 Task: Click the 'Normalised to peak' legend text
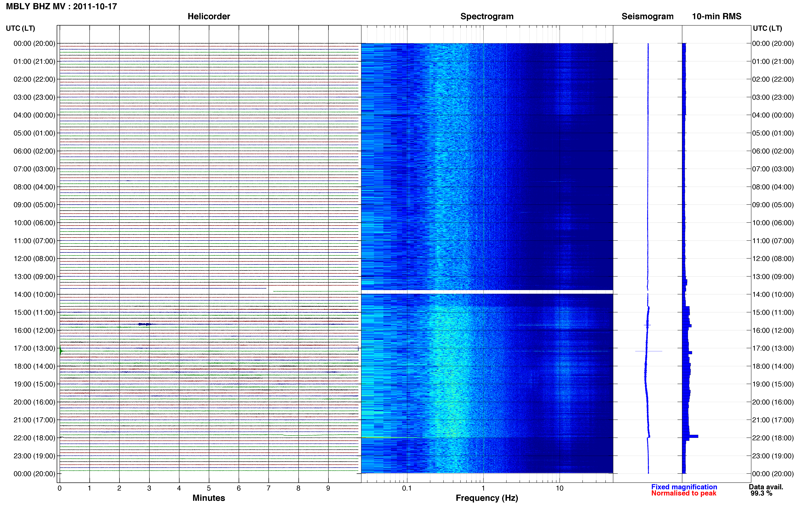point(684,493)
